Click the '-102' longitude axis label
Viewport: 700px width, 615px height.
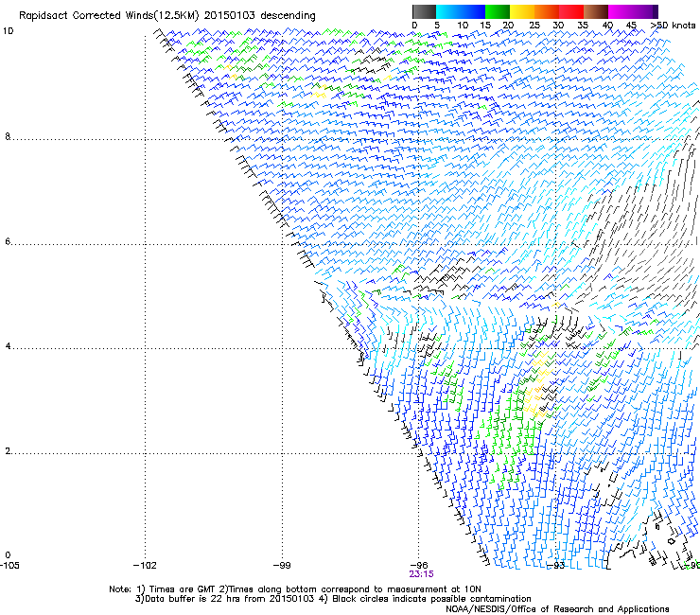click(145, 566)
